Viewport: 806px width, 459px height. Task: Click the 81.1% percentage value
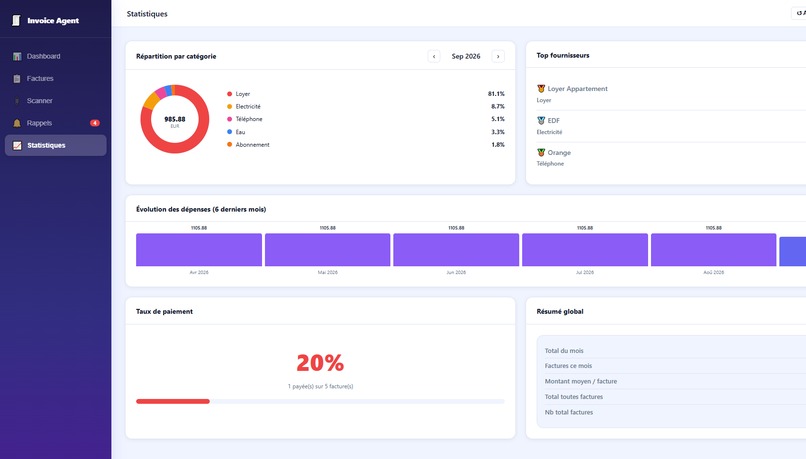pyautogui.click(x=496, y=94)
